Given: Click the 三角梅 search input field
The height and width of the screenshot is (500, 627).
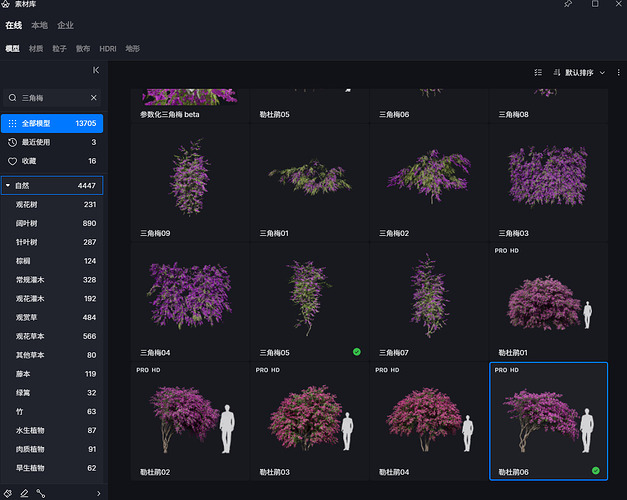Looking at the screenshot, I should click(x=50, y=98).
